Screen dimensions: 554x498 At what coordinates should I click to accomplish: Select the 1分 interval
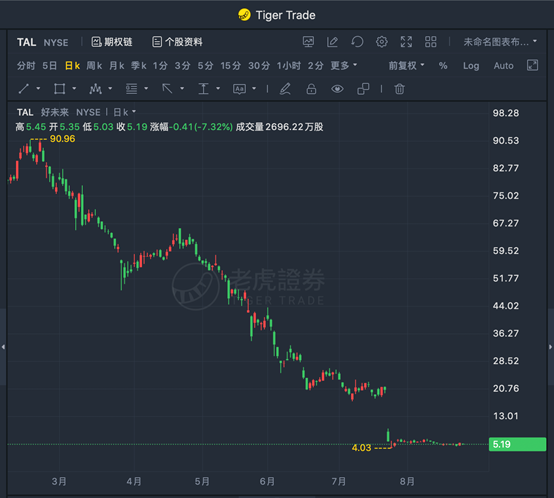click(160, 66)
